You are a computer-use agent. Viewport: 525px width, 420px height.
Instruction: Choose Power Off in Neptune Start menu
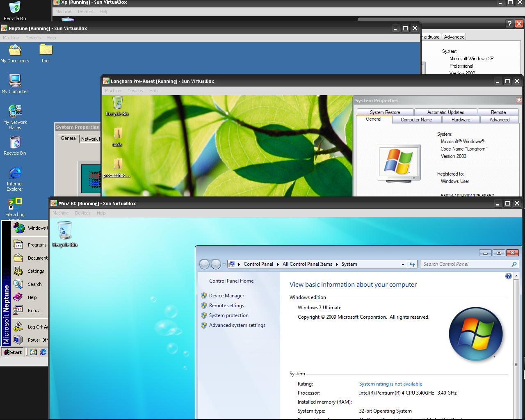(30, 340)
